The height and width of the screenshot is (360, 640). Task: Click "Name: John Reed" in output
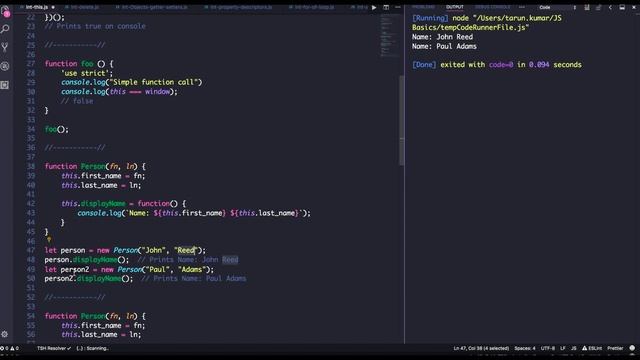click(x=442, y=37)
